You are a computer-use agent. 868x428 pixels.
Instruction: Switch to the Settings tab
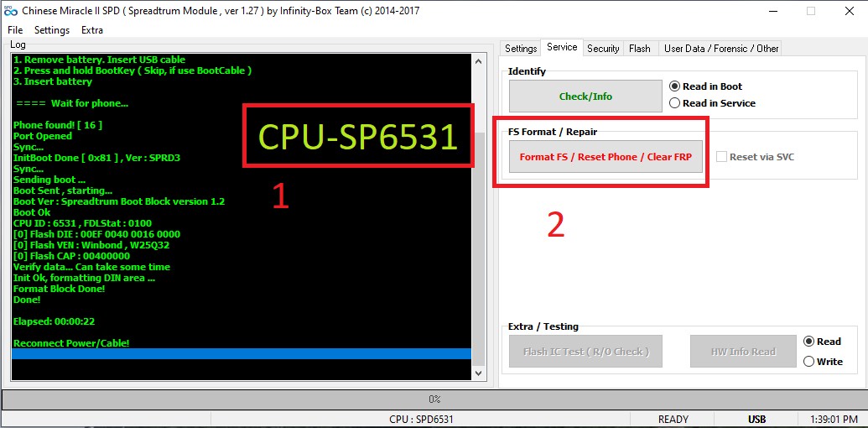521,49
